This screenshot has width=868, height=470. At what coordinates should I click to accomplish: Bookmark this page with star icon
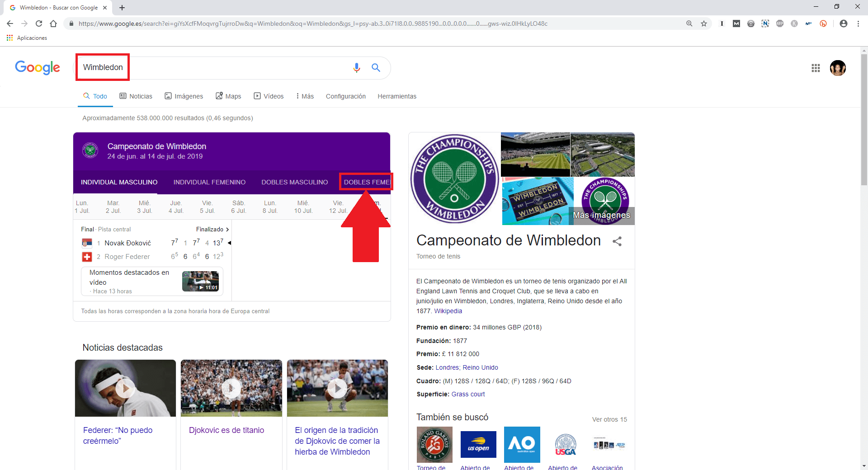[x=704, y=23]
